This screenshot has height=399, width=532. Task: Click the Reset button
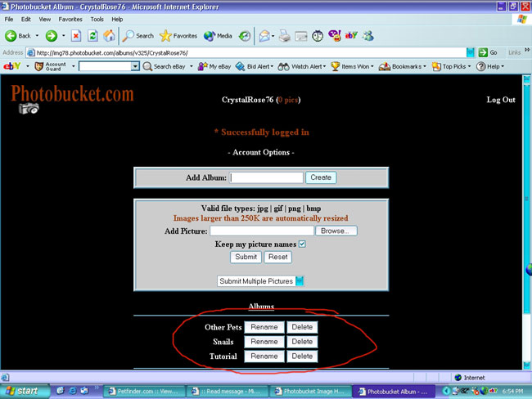(x=278, y=257)
